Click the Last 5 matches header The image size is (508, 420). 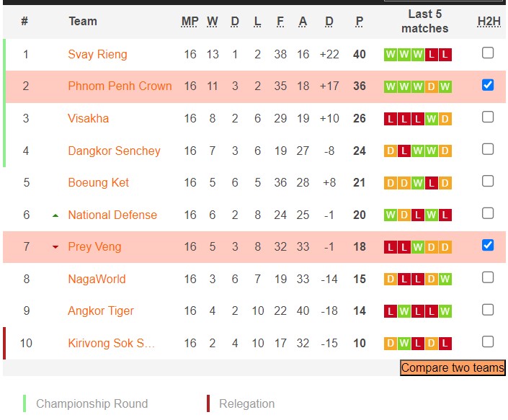tap(424, 22)
